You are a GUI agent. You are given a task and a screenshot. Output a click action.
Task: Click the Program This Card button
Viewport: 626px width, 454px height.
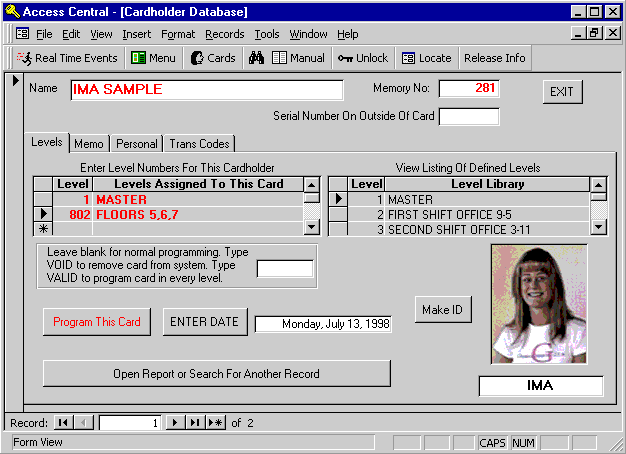point(97,322)
